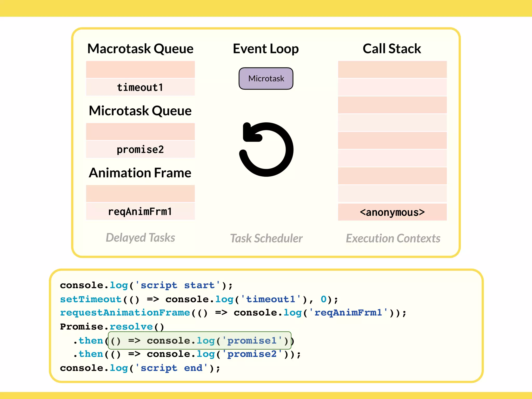Click the Animation Frame heading

click(x=140, y=173)
